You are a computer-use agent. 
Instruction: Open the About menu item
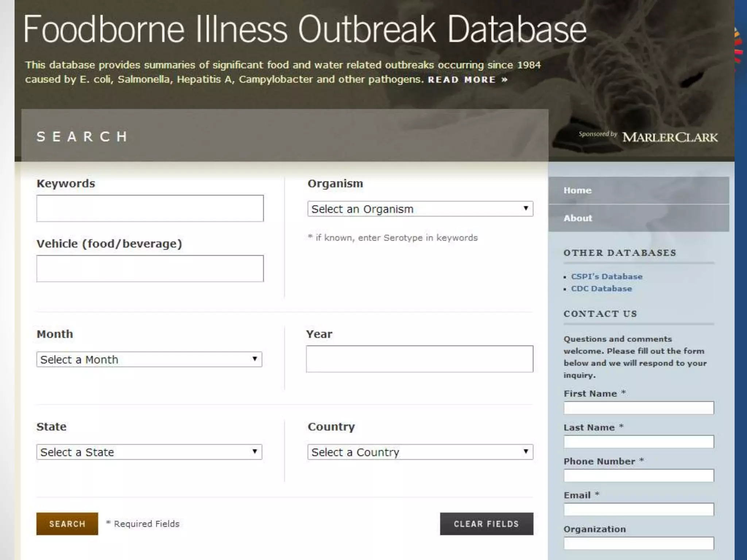[638, 218]
